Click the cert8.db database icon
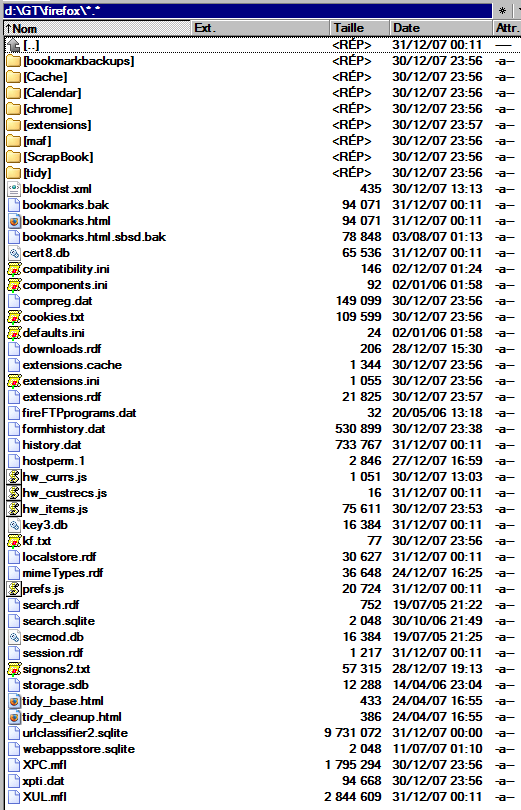Screen dimensions: 521x810 pos(14,254)
